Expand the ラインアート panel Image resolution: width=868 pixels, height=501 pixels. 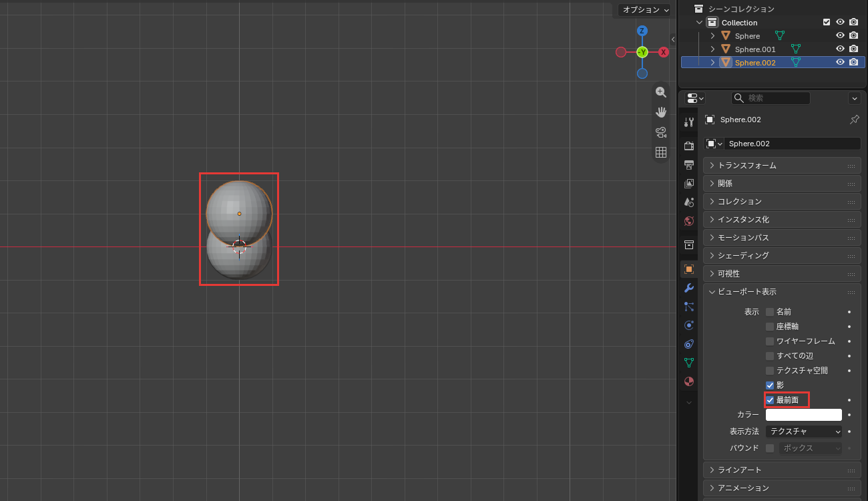tap(782, 470)
